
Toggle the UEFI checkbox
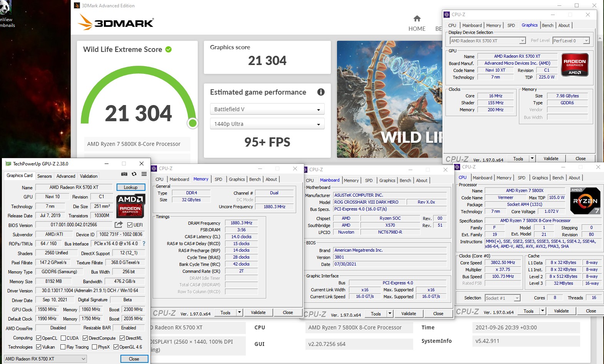pos(130,225)
